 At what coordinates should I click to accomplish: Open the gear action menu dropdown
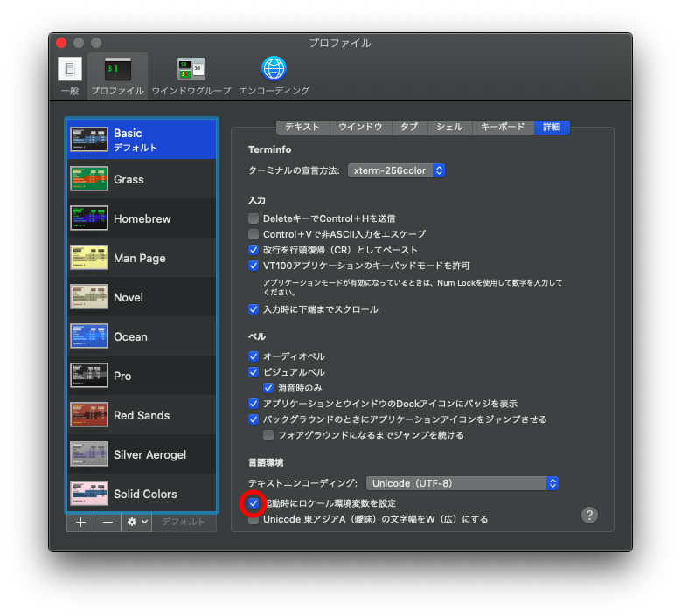tap(137, 522)
